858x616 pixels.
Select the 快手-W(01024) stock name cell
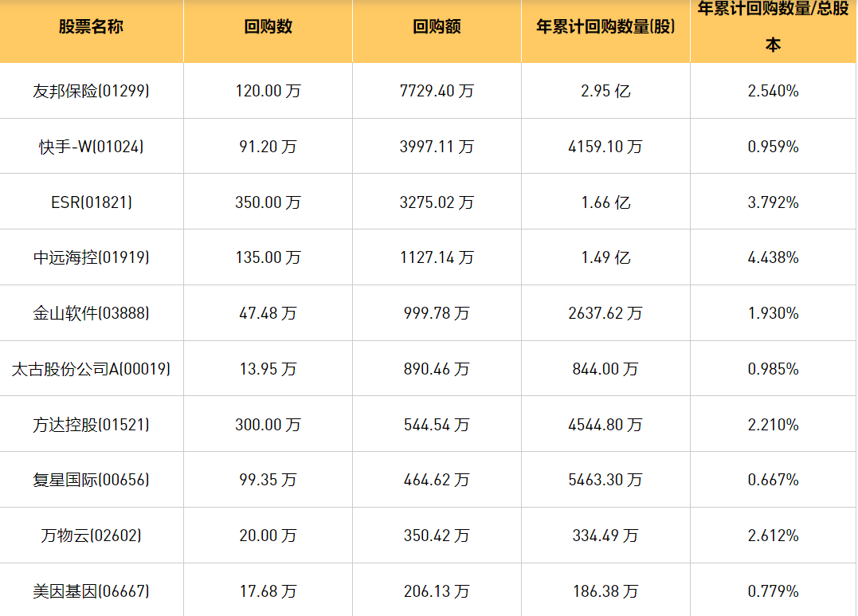(x=91, y=147)
